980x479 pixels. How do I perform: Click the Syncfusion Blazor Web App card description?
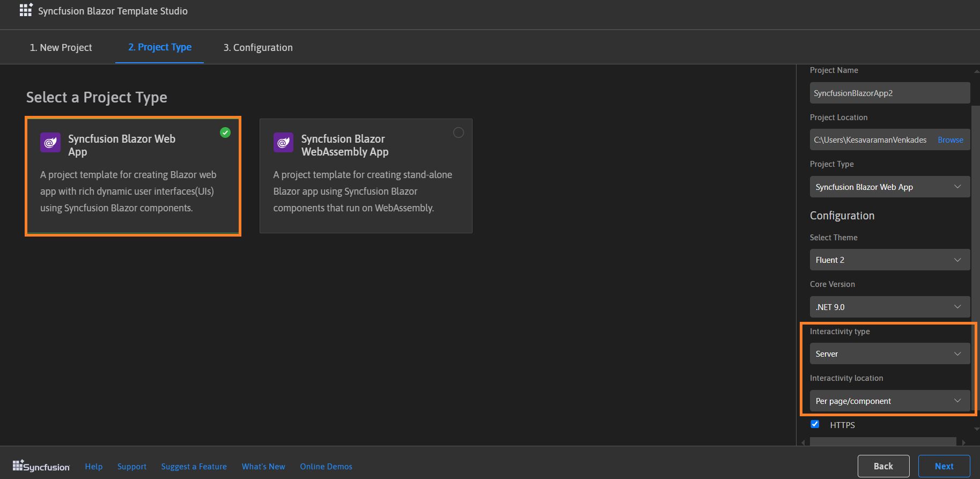pos(128,191)
